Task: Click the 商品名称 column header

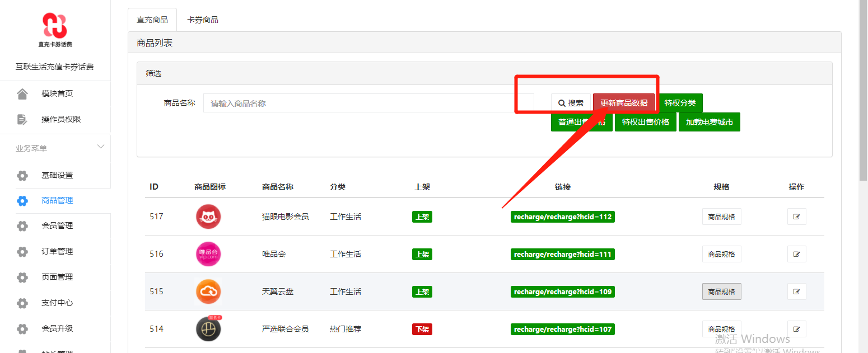Action: coord(278,187)
